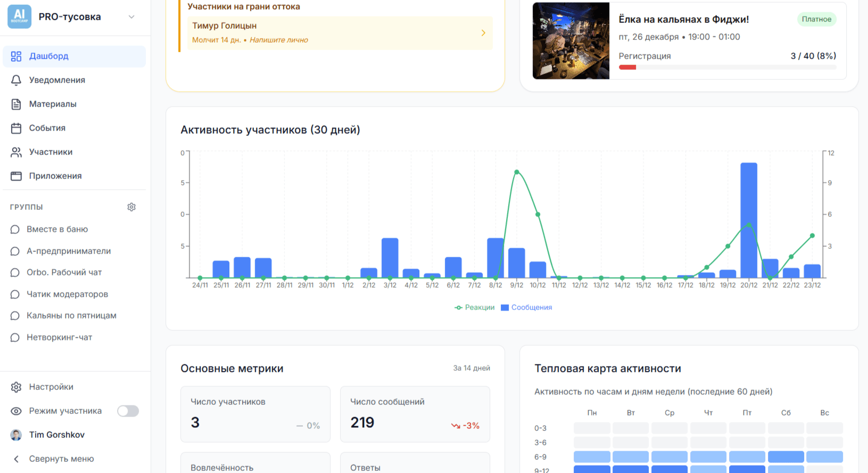
Task: Open Материалы document icon
Action: pyautogui.click(x=16, y=104)
